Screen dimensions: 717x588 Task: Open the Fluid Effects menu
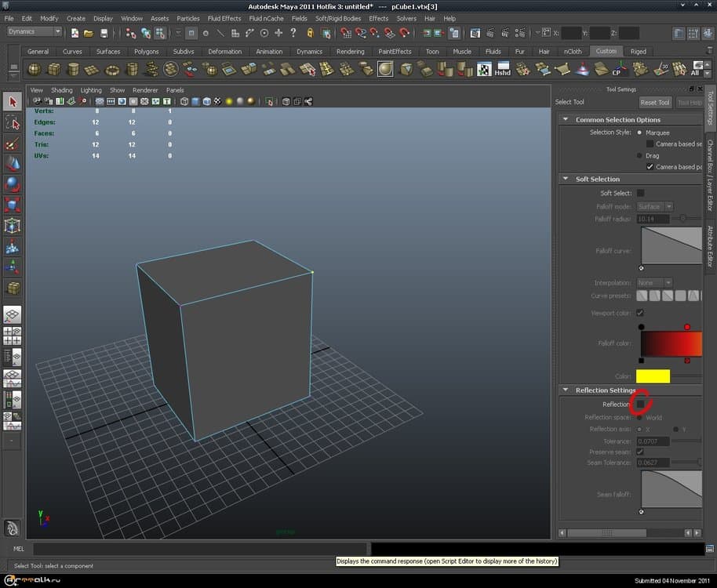pos(224,18)
